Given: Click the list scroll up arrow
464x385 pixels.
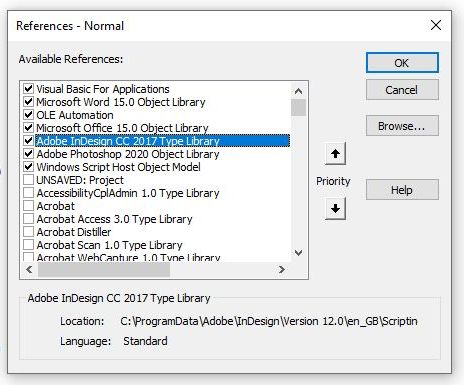Looking at the screenshot, I should 298,91.
